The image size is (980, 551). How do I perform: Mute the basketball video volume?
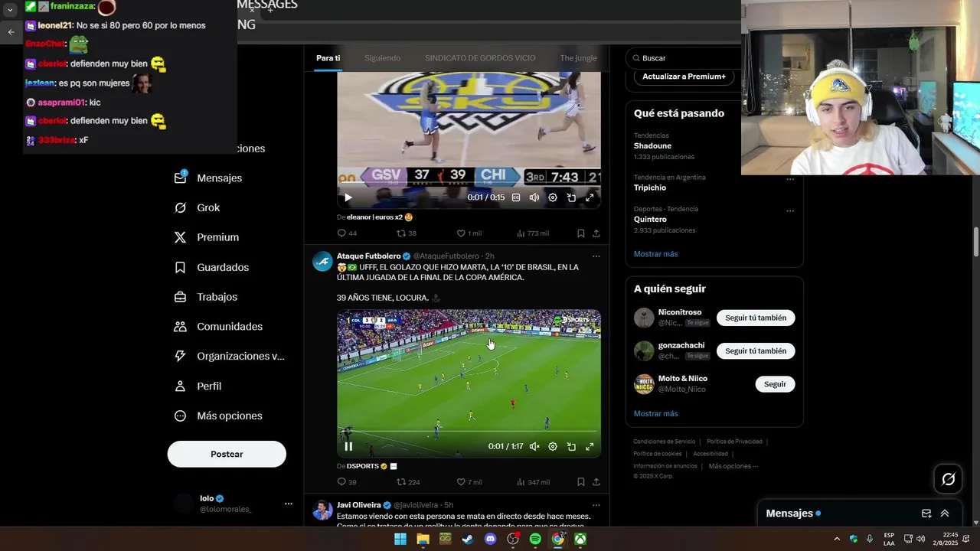tap(534, 197)
